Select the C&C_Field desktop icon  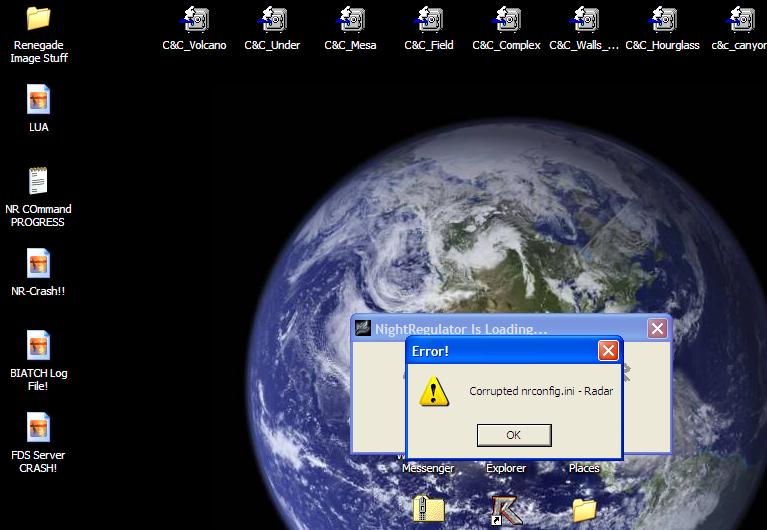(x=429, y=20)
